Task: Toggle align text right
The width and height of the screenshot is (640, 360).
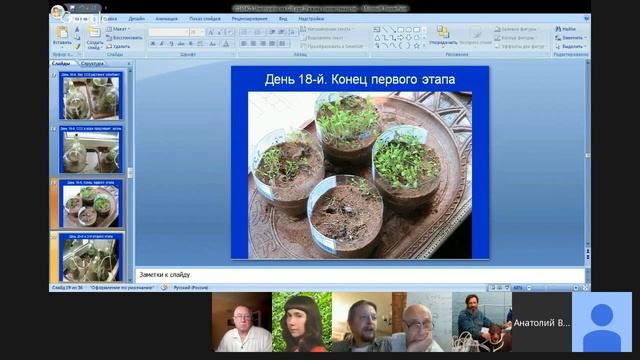Action: 263,44
